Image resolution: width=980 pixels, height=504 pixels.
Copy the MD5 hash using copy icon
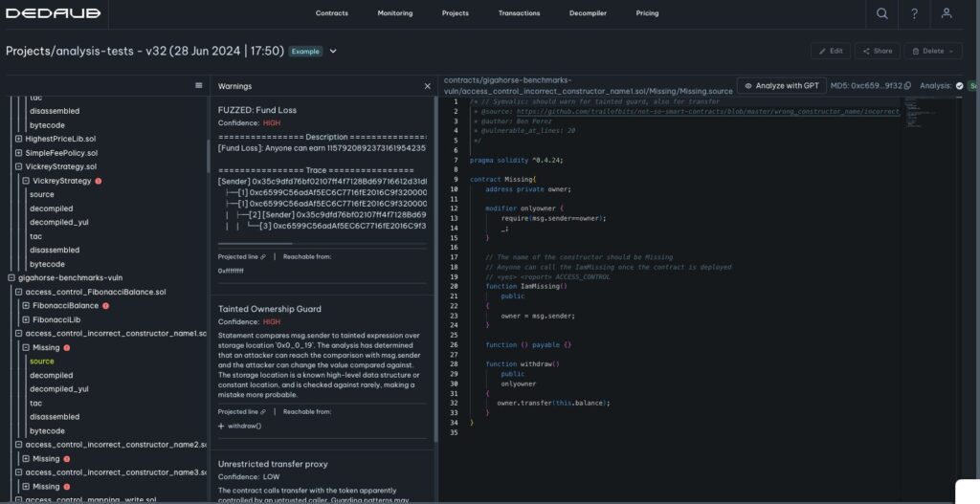click(907, 86)
